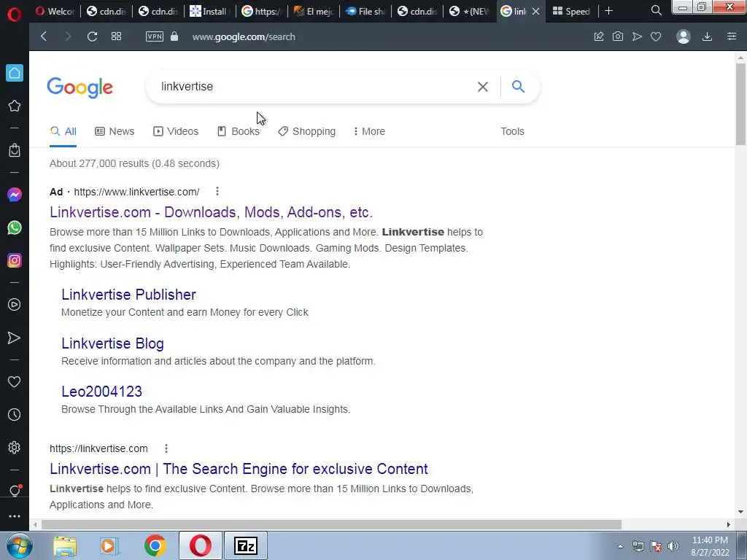Image resolution: width=747 pixels, height=560 pixels.
Task: Expand the More search filters menu
Action: point(369,131)
